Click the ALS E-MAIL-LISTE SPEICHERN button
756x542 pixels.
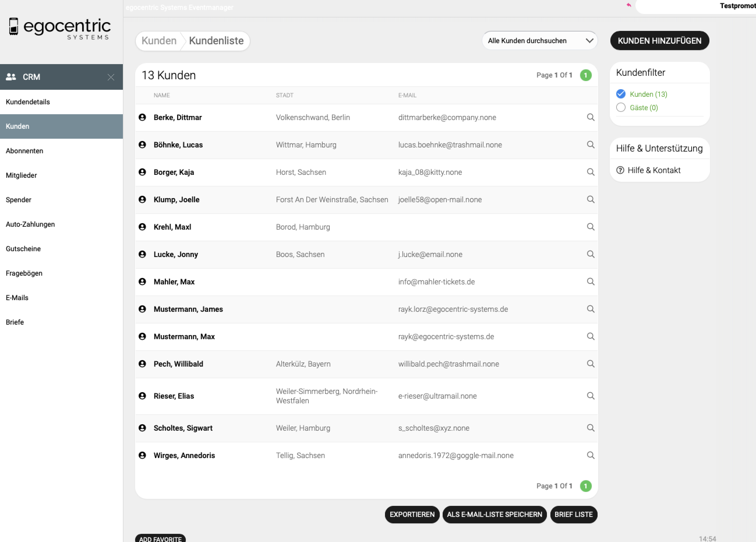coord(494,514)
